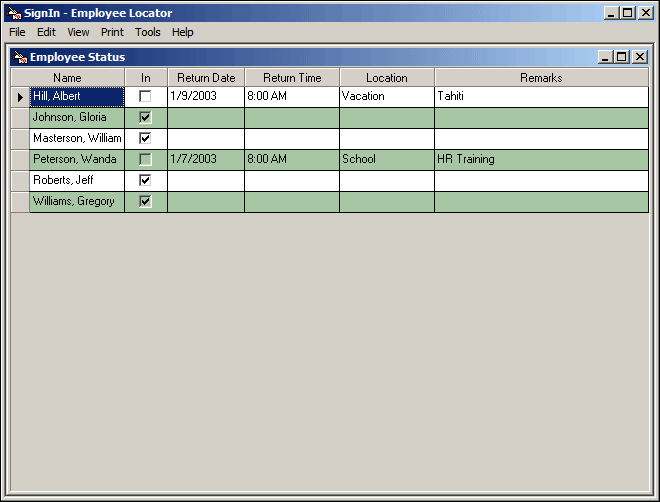Maximize the Employee Status child window
Image resolution: width=660 pixels, height=502 pixels.
point(622,57)
